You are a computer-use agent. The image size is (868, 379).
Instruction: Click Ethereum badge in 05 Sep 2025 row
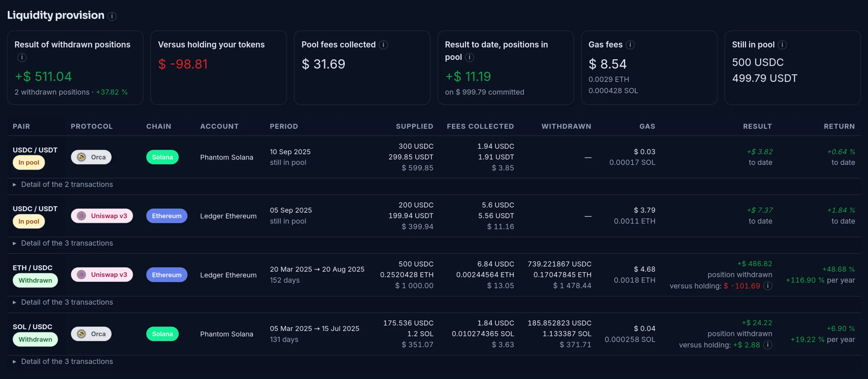(x=166, y=216)
